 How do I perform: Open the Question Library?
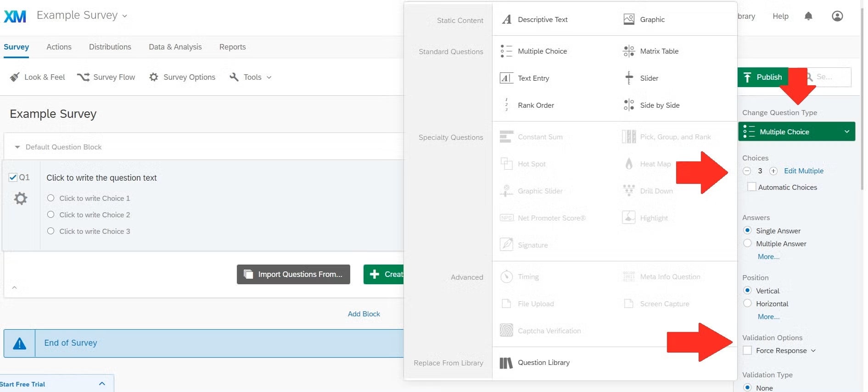[x=535, y=363]
